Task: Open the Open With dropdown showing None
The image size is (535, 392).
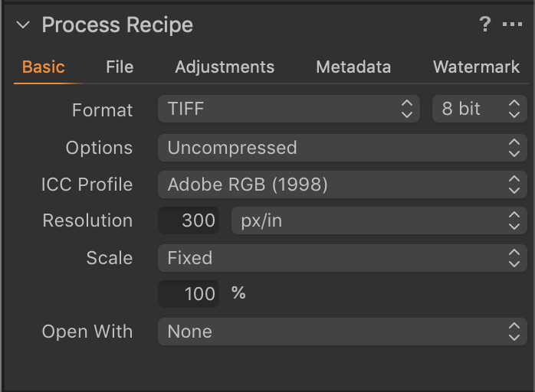Action: 343,332
